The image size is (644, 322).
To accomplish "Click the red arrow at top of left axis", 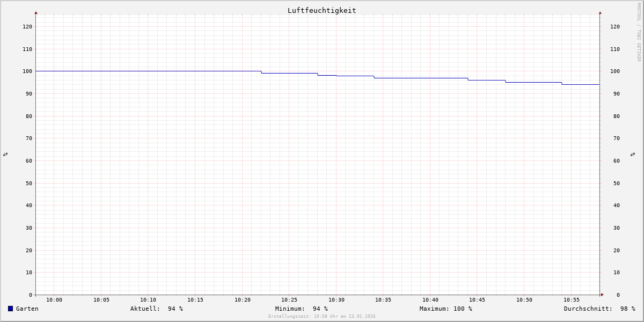I will pyautogui.click(x=36, y=12).
